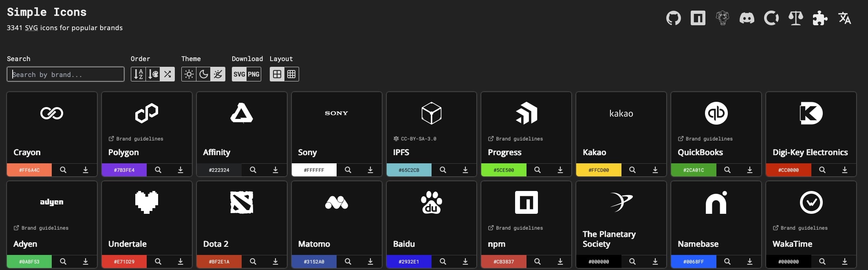Image resolution: width=868 pixels, height=270 pixels.
Task: View Undertale icon details magnifier
Action: (x=158, y=261)
